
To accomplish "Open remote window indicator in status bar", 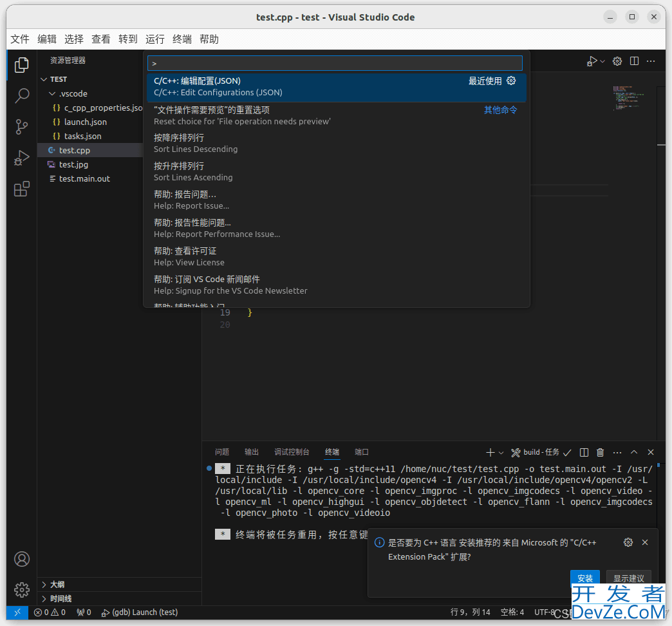I will [x=17, y=612].
